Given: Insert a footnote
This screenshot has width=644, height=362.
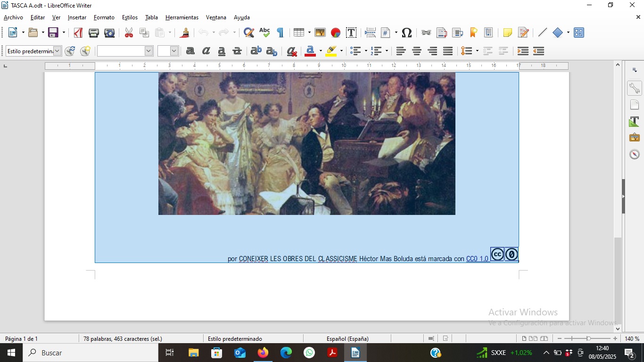Looking at the screenshot, I should click(442, 33).
